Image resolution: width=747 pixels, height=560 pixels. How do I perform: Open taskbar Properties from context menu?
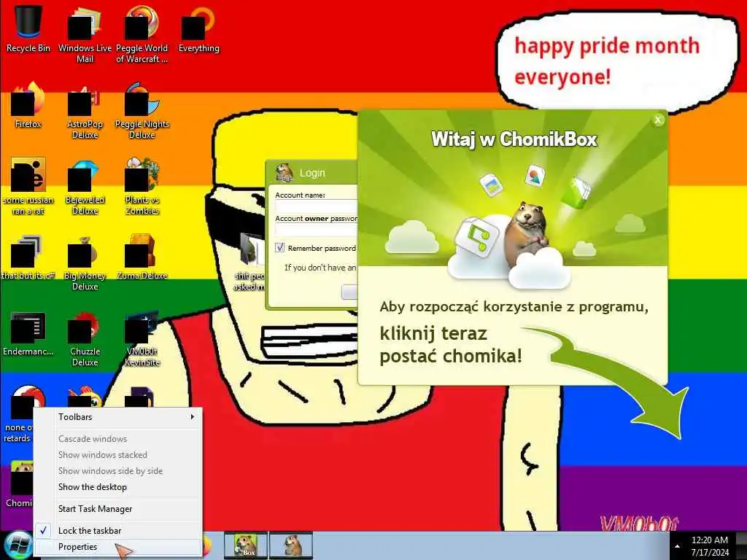click(x=117, y=547)
